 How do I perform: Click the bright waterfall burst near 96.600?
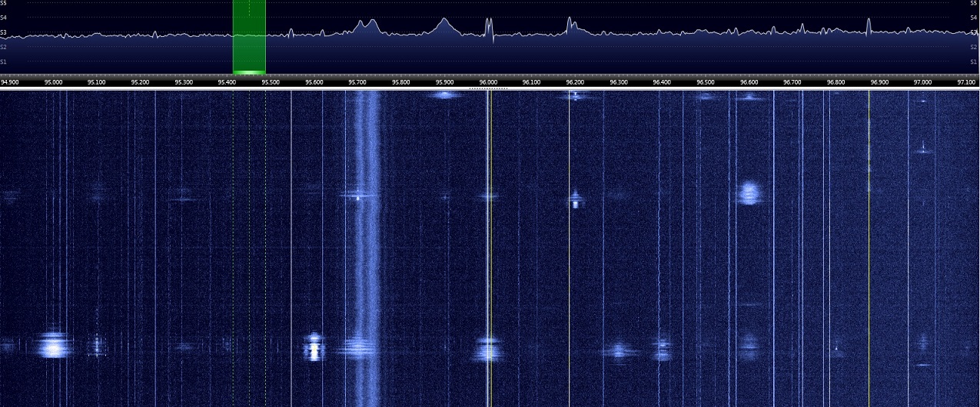click(749, 192)
